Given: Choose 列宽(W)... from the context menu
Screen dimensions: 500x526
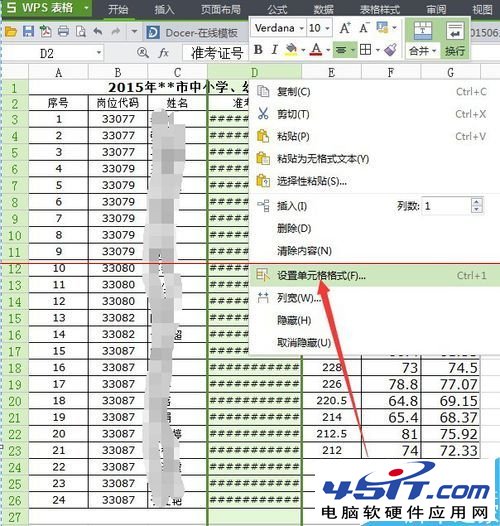Looking at the screenshot, I should click(x=373, y=298).
